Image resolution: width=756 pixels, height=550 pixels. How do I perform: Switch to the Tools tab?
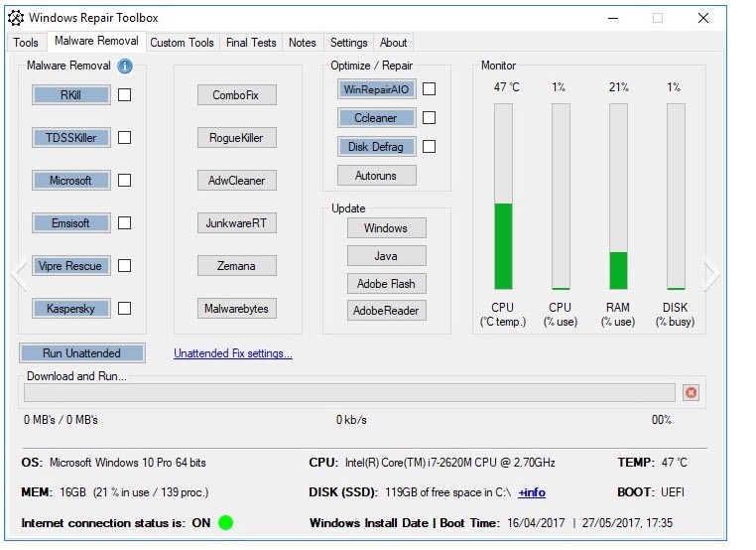tap(26, 43)
